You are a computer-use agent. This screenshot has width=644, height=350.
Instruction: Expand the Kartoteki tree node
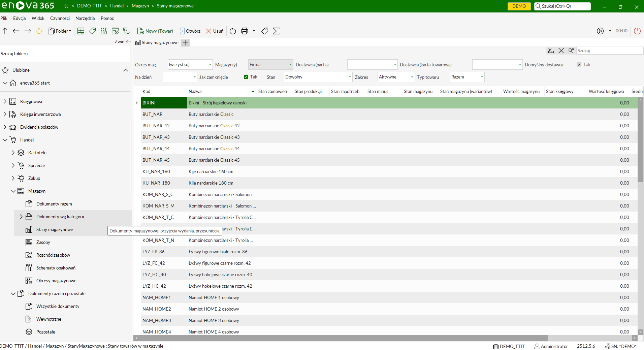coord(13,153)
